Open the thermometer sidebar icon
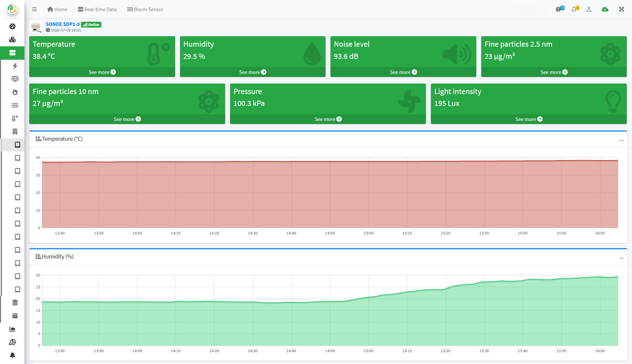Viewport: 632px width, 364px height. (x=15, y=118)
